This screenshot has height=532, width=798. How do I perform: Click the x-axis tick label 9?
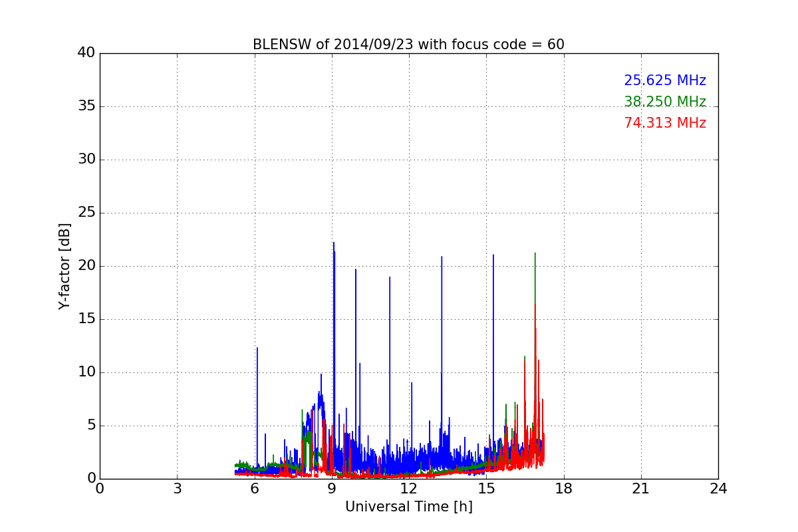pos(332,489)
